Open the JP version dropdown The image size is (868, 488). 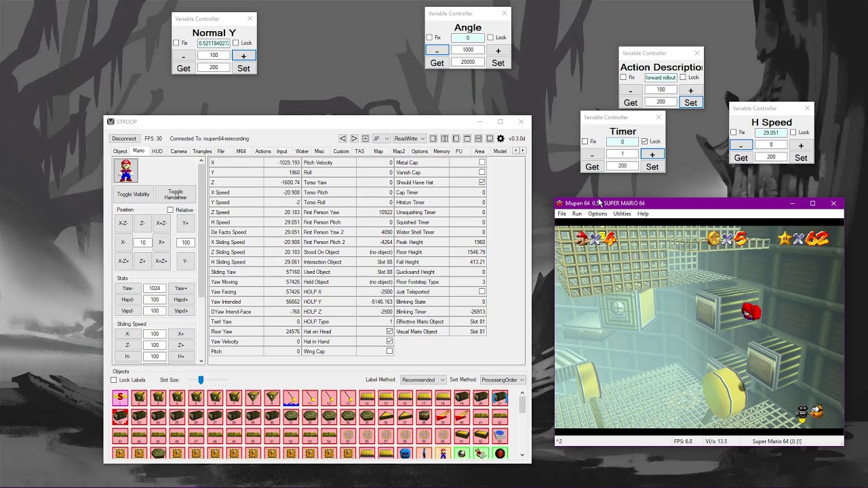click(x=381, y=138)
